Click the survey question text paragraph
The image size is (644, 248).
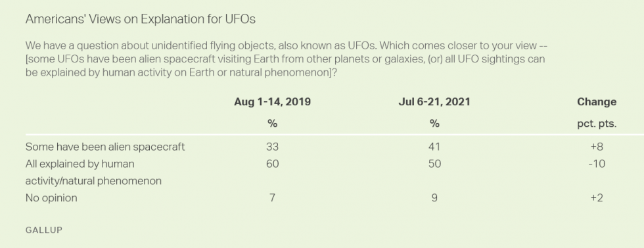(287, 59)
